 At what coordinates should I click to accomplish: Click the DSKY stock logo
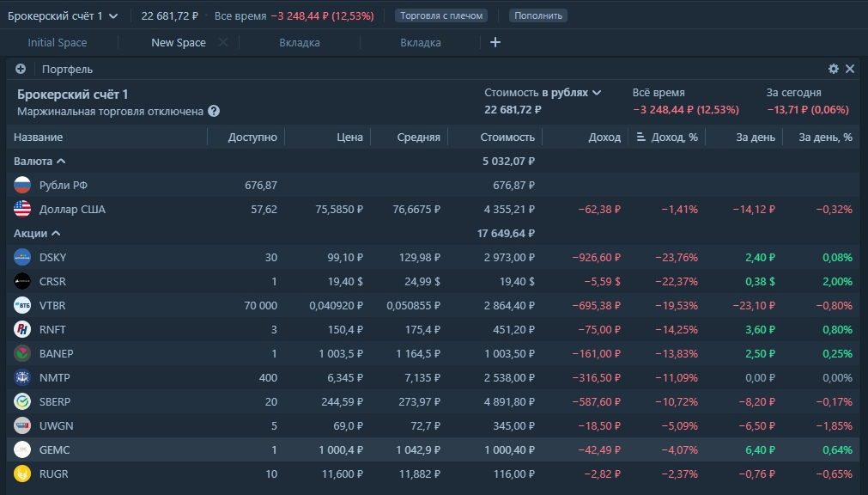pyautogui.click(x=22, y=257)
